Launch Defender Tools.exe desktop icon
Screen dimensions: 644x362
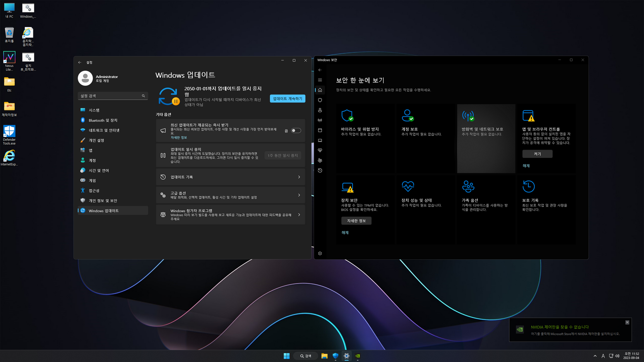(9, 135)
